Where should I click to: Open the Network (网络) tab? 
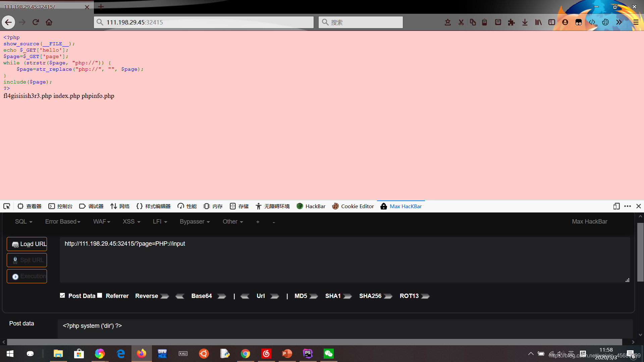pos(120,206)
